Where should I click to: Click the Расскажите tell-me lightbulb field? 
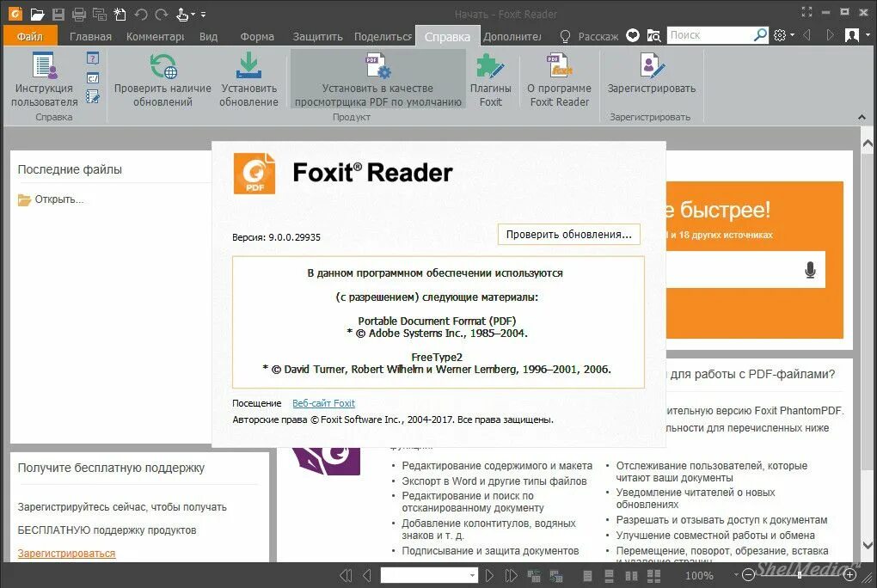(x=590, y=36)
